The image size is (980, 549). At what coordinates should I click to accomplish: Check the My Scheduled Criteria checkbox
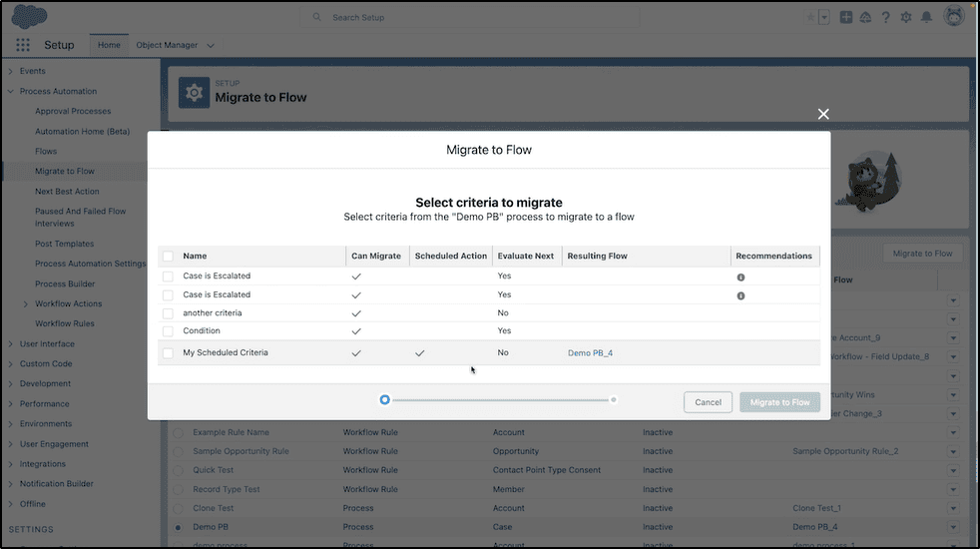[x=168, y=353]
